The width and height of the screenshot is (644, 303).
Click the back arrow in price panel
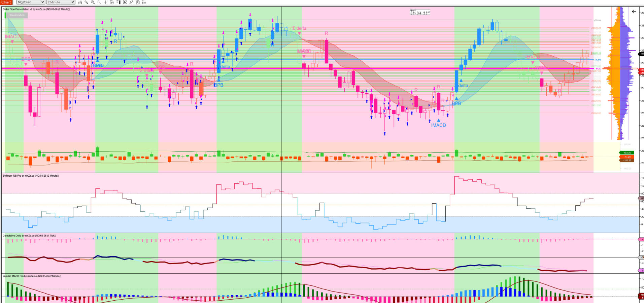pos(634,11)
